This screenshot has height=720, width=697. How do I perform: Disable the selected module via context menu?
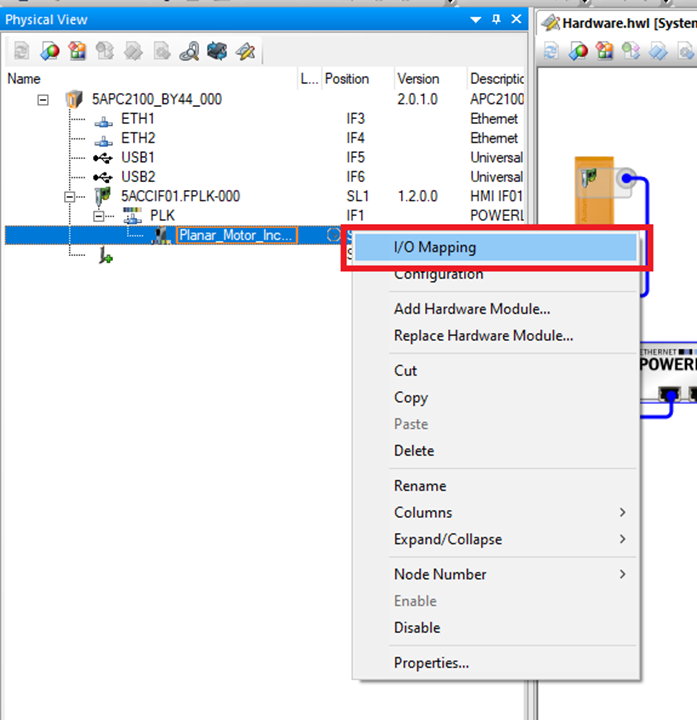pyautogui.click(x=417, y=627)
